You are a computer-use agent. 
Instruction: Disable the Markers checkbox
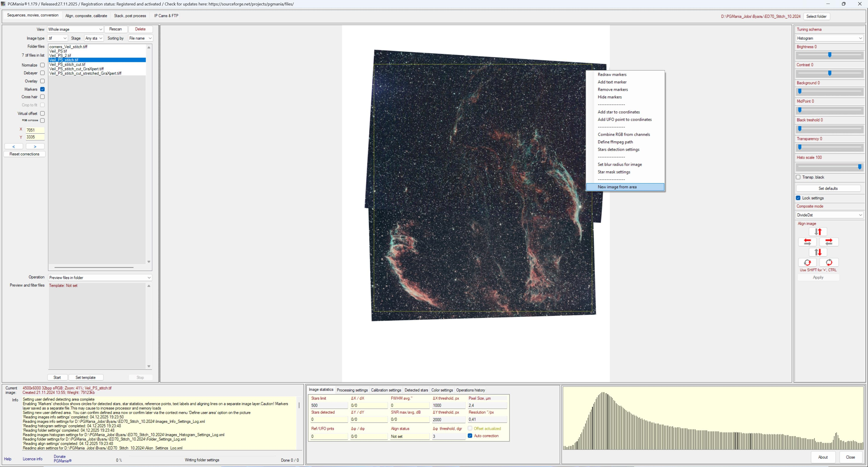(42, 89)
